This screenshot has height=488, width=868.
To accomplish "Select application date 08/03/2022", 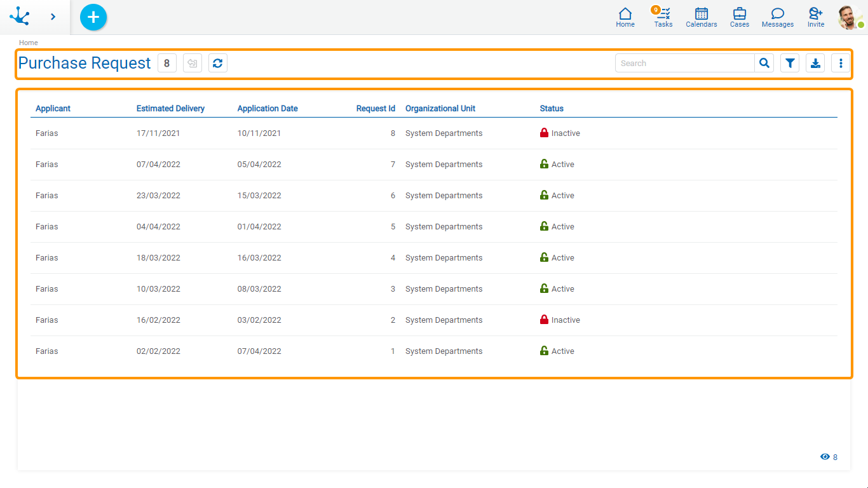I will pos(259,289).
